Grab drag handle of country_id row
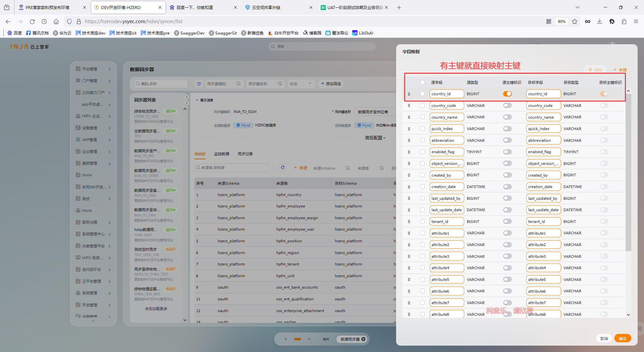Screen dimensions: 644x352 (409, 94)
